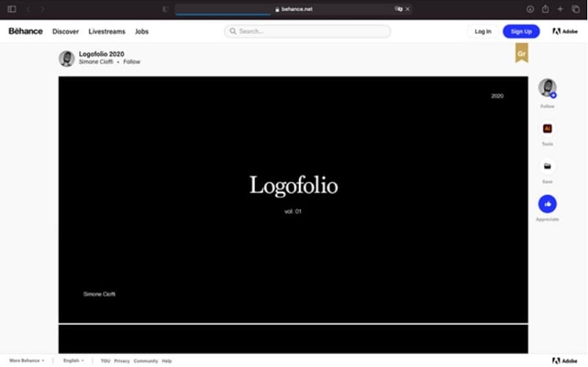Open the TOU footer link
Viewport: 588px width, 367px height.
(x=105, y=361)
